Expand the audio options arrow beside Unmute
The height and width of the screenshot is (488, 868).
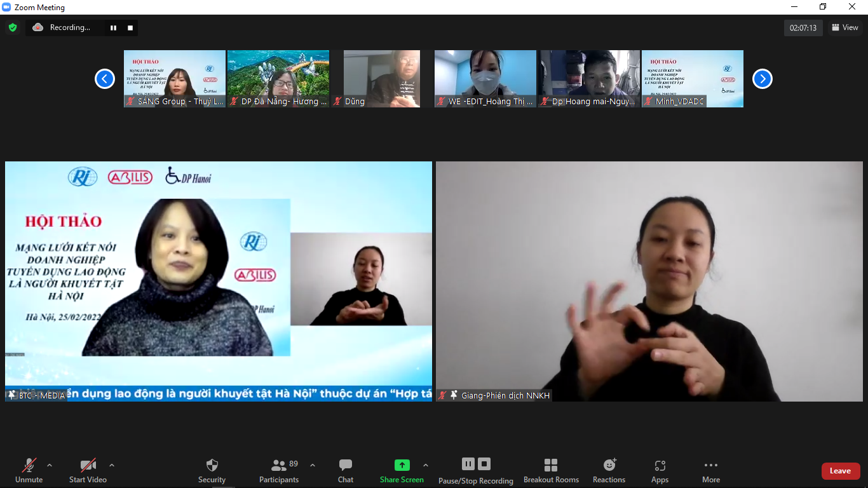(50, 465)
